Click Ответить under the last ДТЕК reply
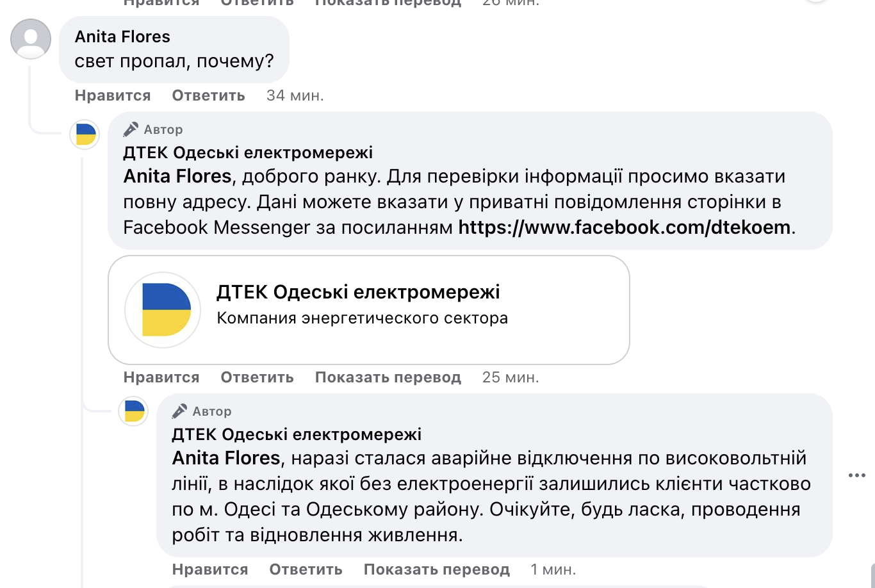This screenshot has height=588, width=875. pos(306,569)
